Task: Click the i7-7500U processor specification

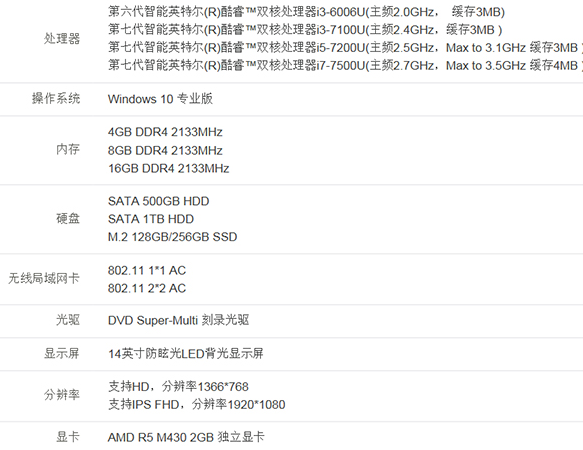Action: click(x=345, y=65)
